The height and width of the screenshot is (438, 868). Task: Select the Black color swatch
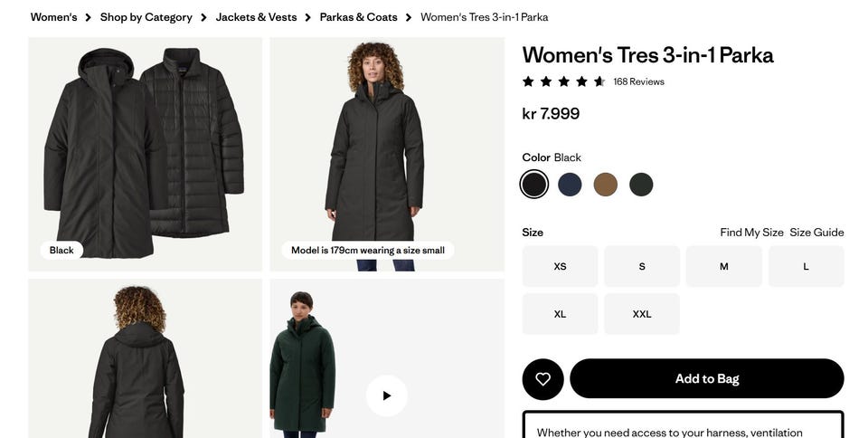(x=534, y=185)
